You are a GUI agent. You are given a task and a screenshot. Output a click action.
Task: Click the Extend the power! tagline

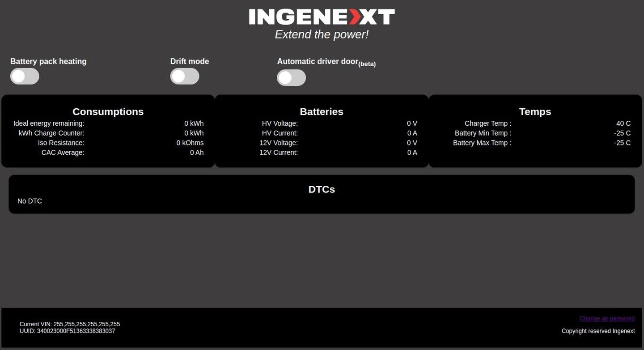[322, 34]
